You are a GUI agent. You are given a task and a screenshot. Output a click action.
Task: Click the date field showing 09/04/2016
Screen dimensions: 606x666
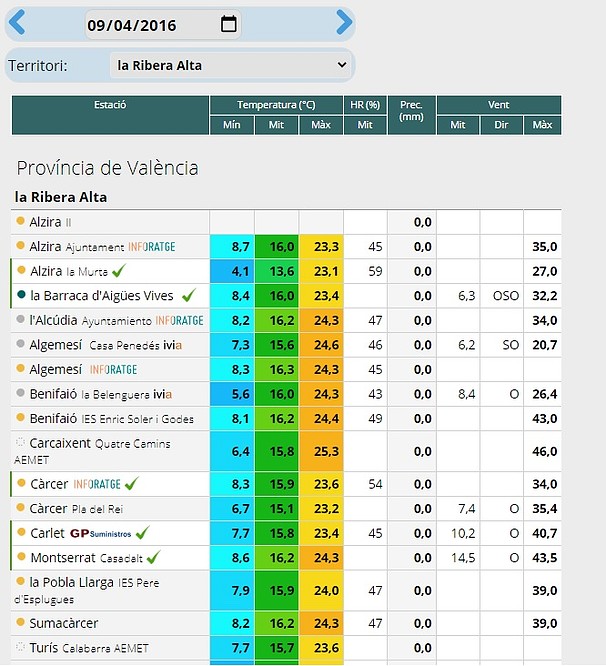[163, 25]
